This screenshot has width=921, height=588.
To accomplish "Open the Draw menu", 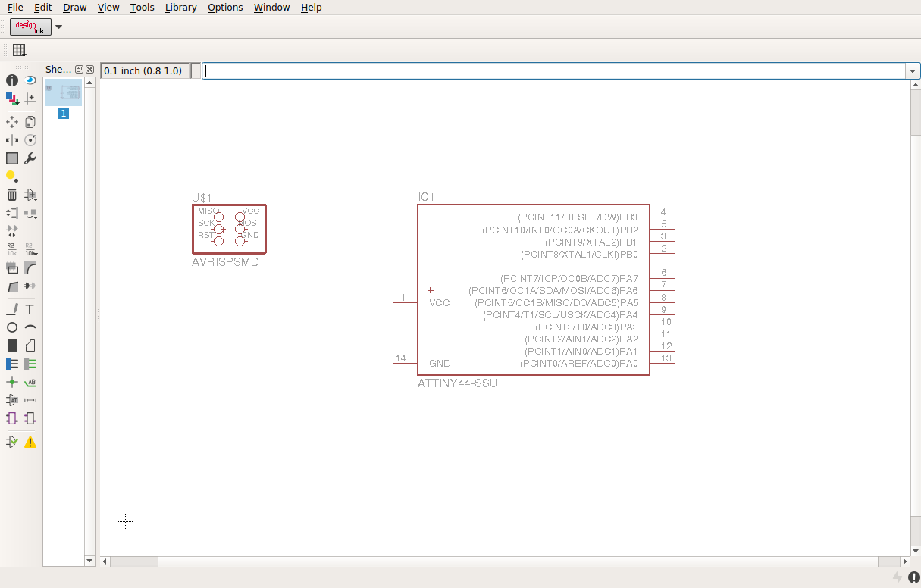I will click(x=74, y=7).
